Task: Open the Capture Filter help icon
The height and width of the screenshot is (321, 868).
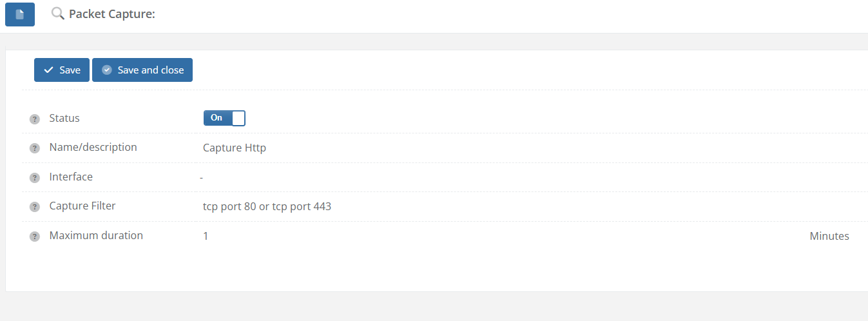Action: [x=35, y=207]
